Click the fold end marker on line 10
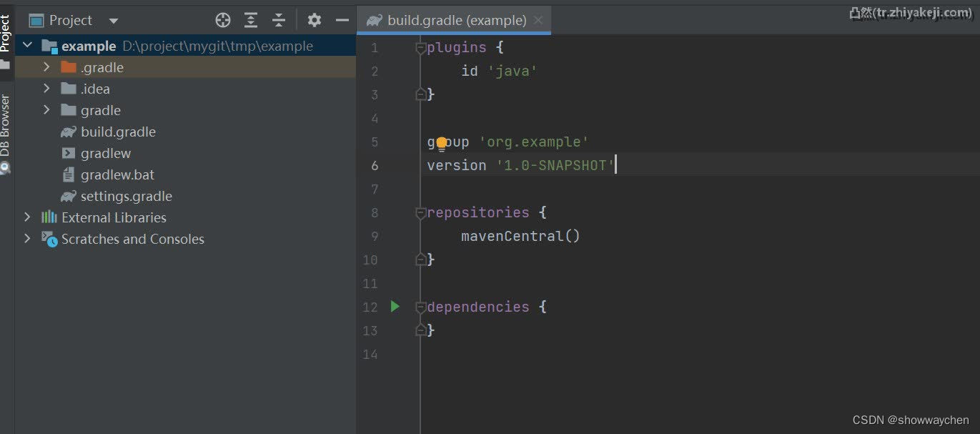 421,260
